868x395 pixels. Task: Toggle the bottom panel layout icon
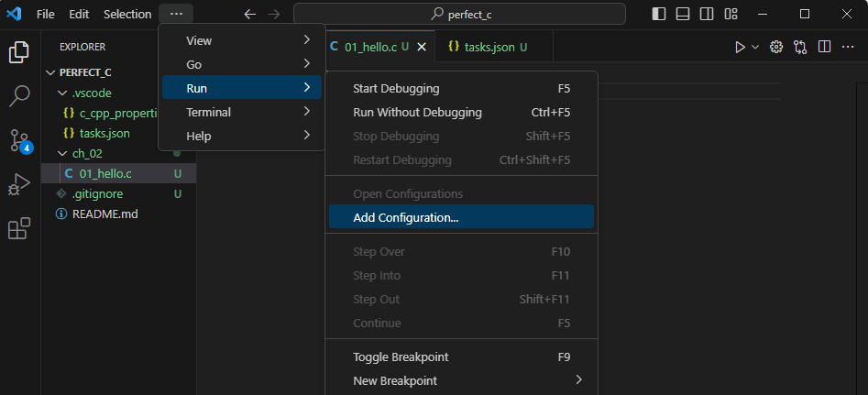coord(683,15)
